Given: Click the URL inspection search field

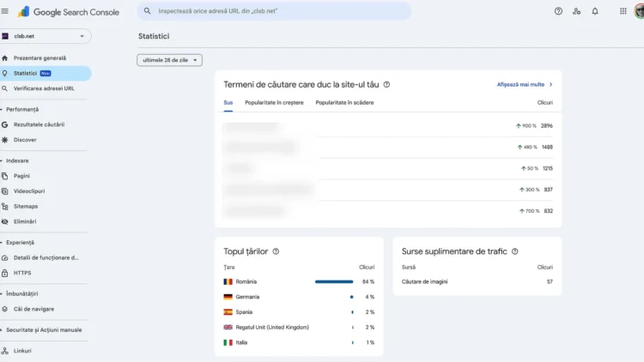Looking at the screenshot, I should click(275, 11).
